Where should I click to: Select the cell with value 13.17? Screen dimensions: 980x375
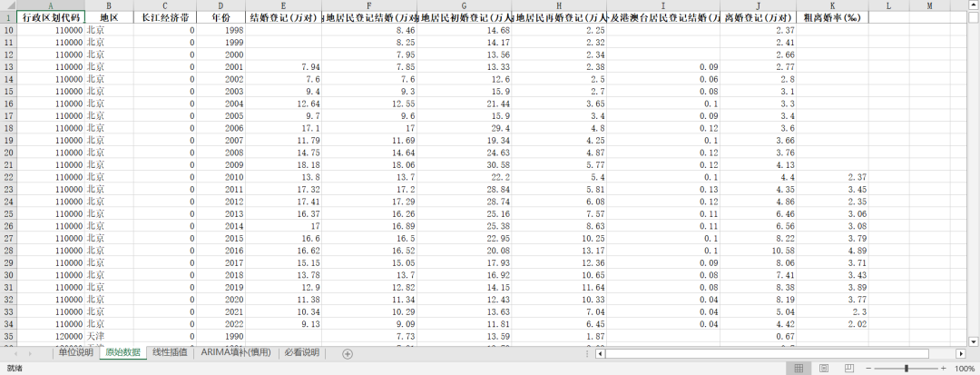point(559,251)
